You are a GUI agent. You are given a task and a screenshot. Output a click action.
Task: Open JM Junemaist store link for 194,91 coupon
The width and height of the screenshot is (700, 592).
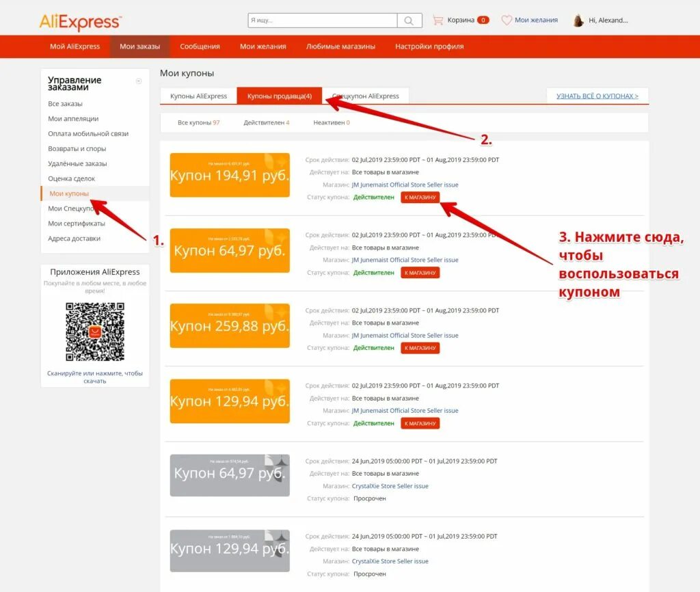tap(405, 185)
